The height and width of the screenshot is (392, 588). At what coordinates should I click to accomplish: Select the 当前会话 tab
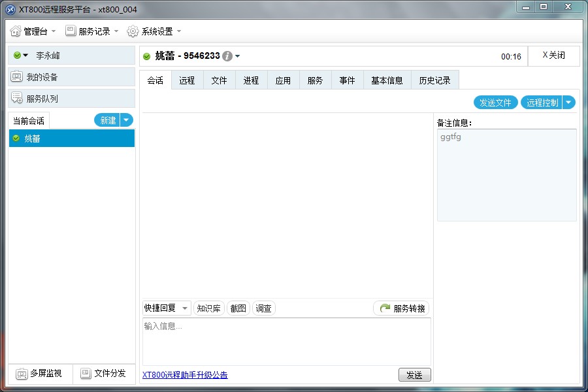pos(29,121)
